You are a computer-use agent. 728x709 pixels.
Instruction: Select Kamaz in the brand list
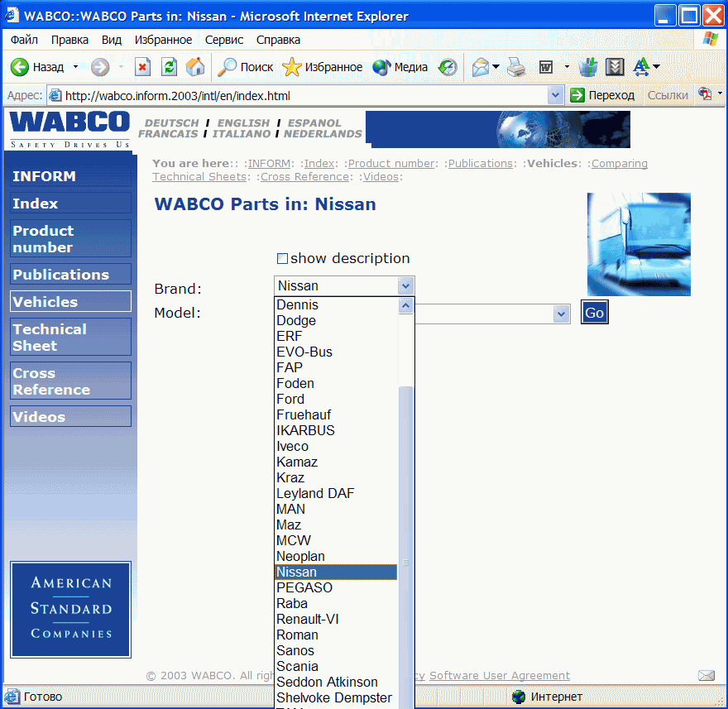(x=336, y=462)
